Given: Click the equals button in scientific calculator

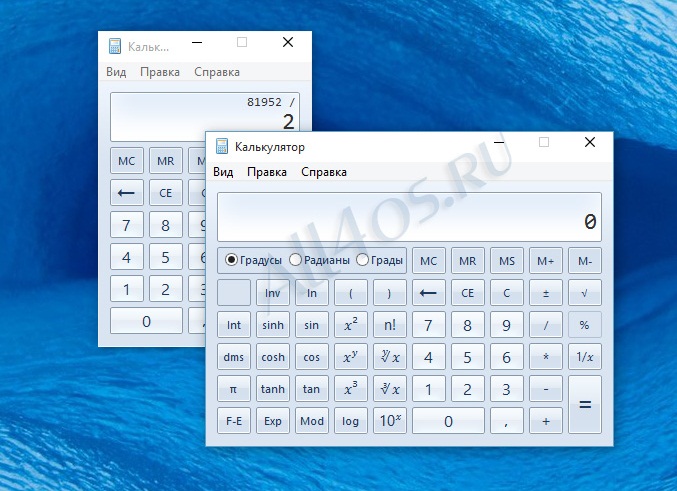Looking at the screenshot, I should coord(585,405).
